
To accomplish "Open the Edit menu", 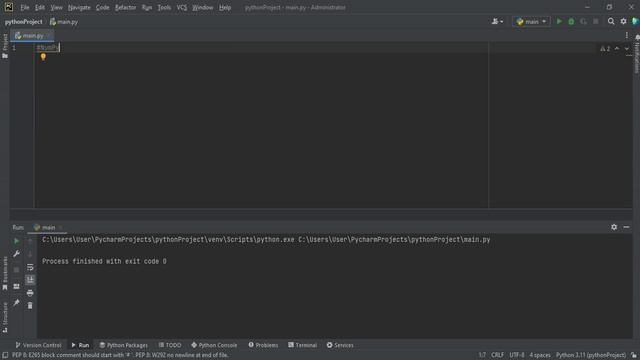I will [x=40, y=7].
